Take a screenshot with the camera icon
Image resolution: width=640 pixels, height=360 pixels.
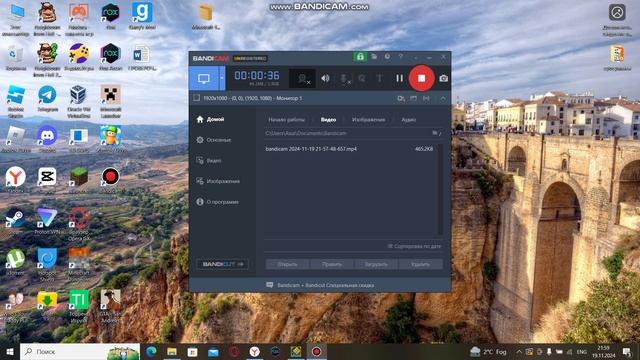pos(443,78)
